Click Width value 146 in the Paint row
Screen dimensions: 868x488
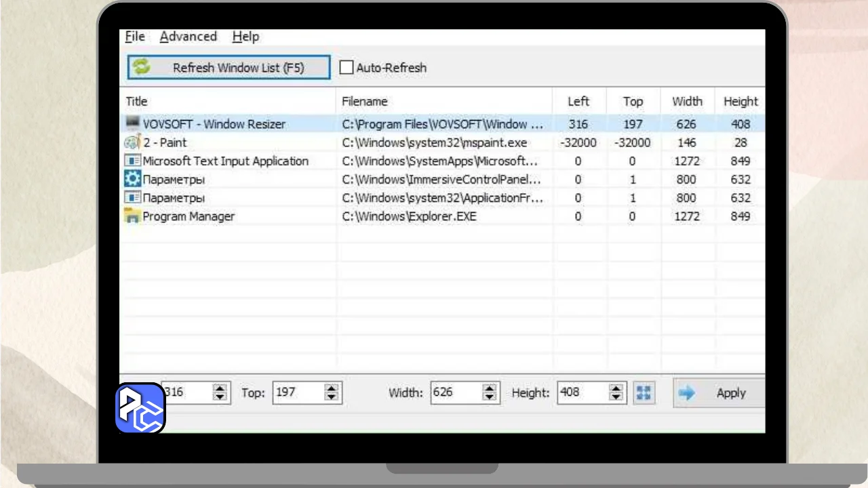pos(686,142)
